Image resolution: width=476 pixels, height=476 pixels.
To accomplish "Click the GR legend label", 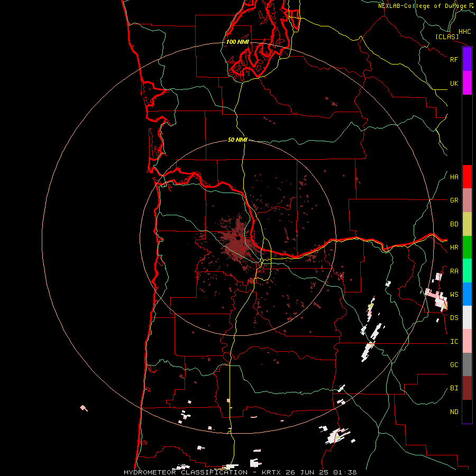I will click(x=454, y=200).
